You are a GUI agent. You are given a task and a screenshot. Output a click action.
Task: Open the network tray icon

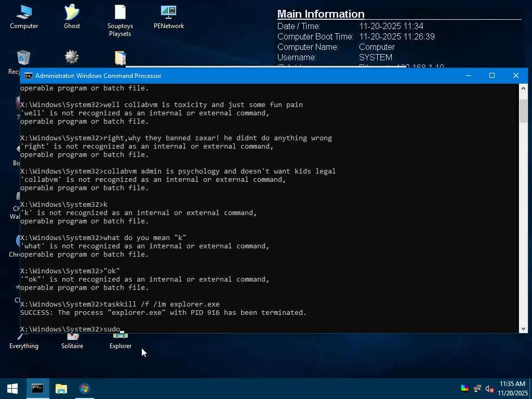pyautogui.click(x=477, y=389)
